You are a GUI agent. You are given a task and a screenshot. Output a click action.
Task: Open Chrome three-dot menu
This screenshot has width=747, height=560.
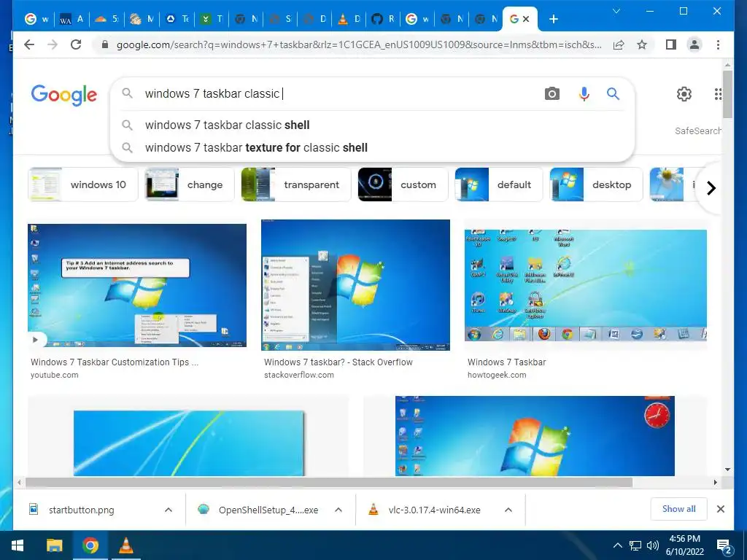click(718, 44)
